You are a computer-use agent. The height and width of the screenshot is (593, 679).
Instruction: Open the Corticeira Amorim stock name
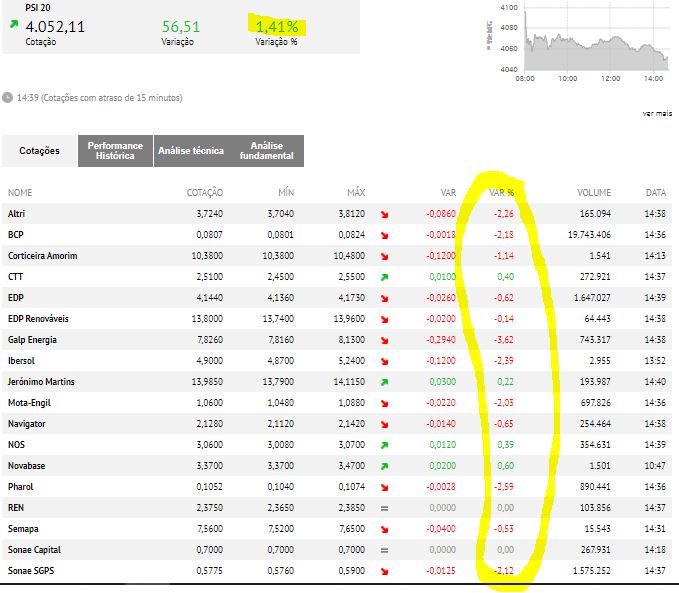click(x=42, y=256)
